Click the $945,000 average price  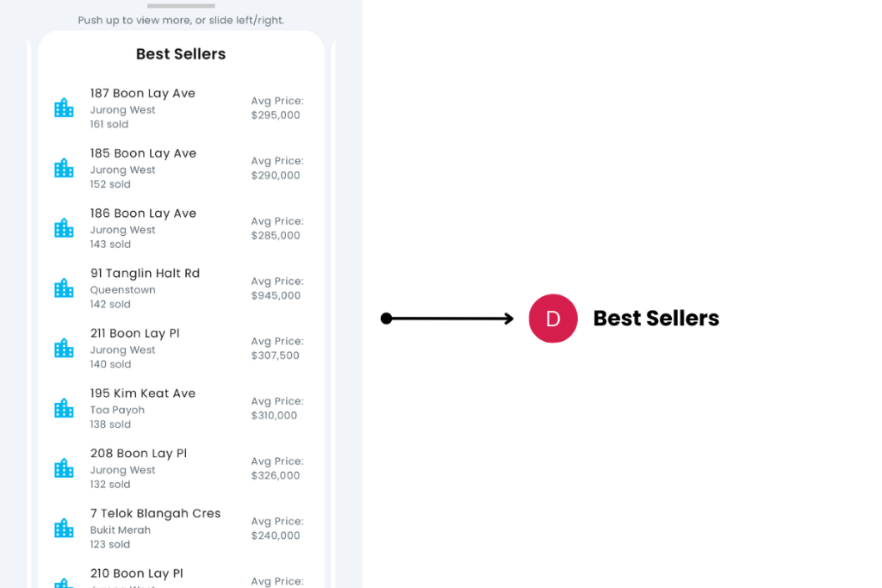[x=276, y=295]
